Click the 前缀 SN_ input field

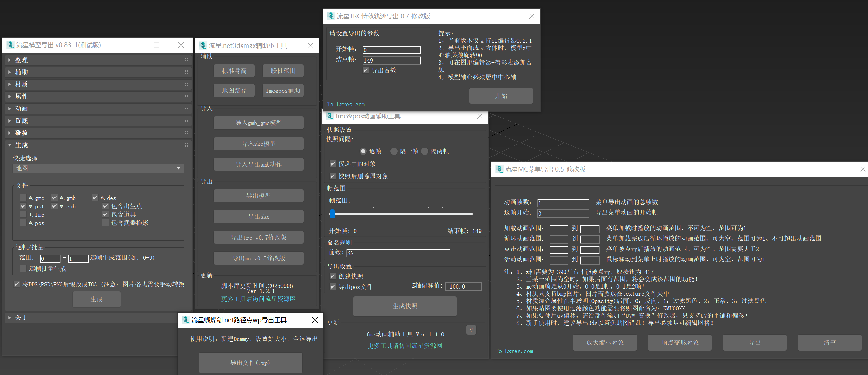[398, 253]
